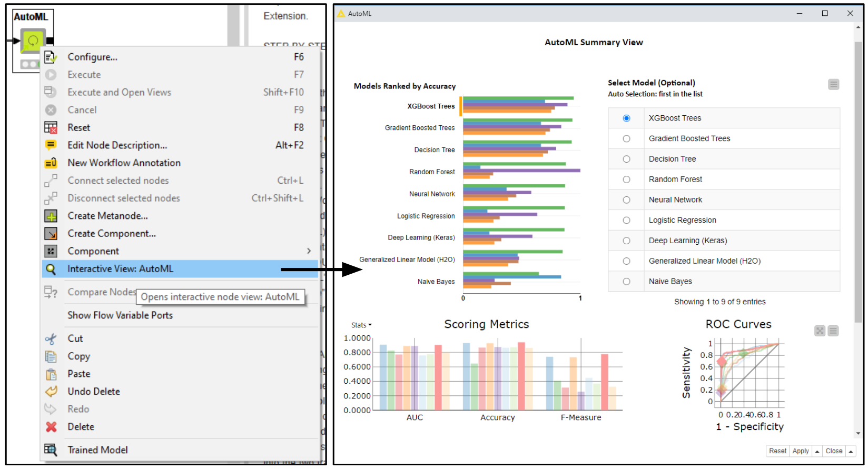Viewport: 868px width, 469px height.
Task: Open Interactive View: AutoML menu item
Action: [180, 269]
